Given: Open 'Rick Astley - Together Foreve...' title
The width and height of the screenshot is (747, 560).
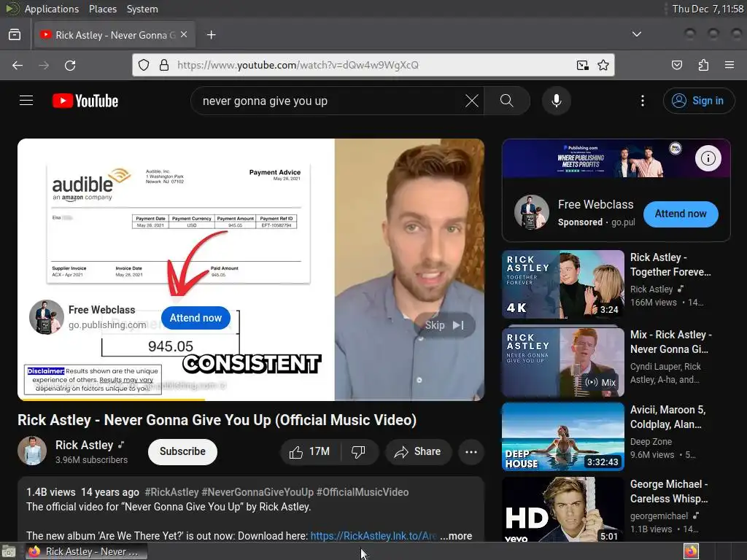Looking at the screenshot, I should point(670,265).
